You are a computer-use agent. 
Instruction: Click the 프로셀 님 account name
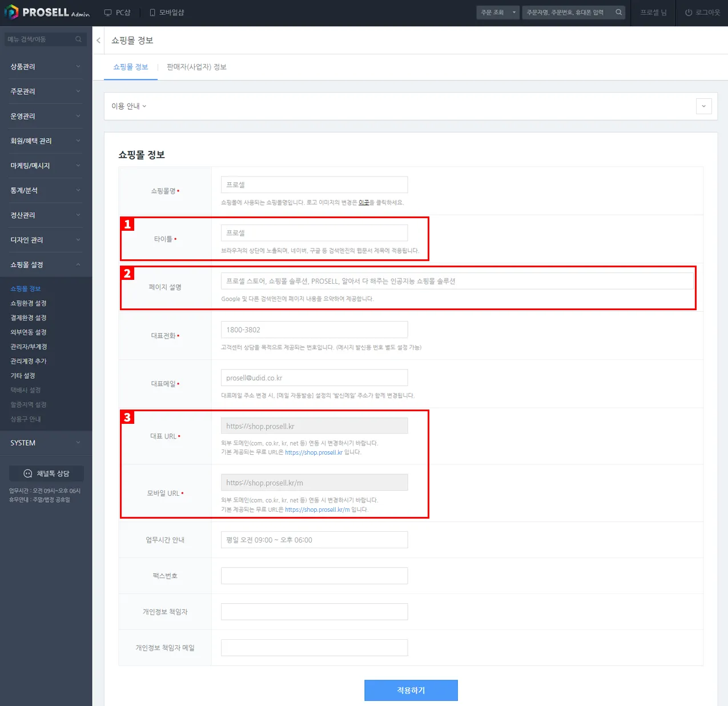pos(653,13)
